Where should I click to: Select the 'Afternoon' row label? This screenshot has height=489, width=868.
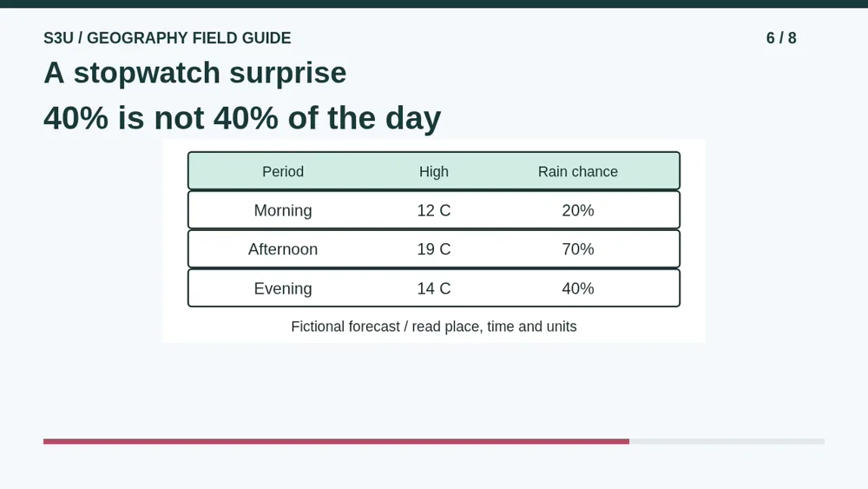283,249
